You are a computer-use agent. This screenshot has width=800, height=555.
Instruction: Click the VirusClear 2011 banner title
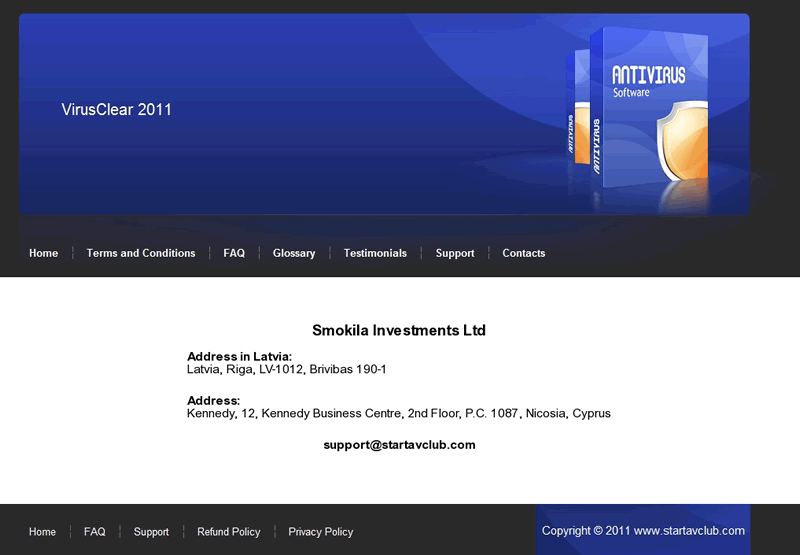click(117, 110)
